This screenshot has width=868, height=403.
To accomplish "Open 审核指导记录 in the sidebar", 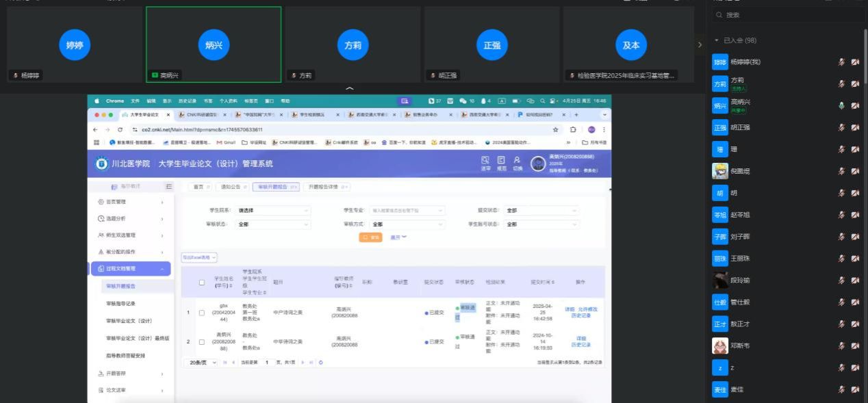I will [x=125, y=303].
